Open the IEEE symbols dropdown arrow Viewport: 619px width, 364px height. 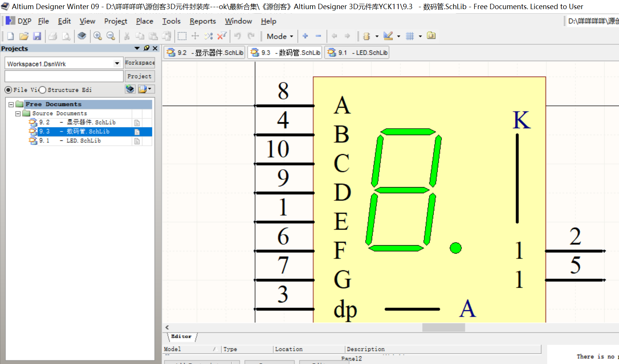[x=377, y=36]
